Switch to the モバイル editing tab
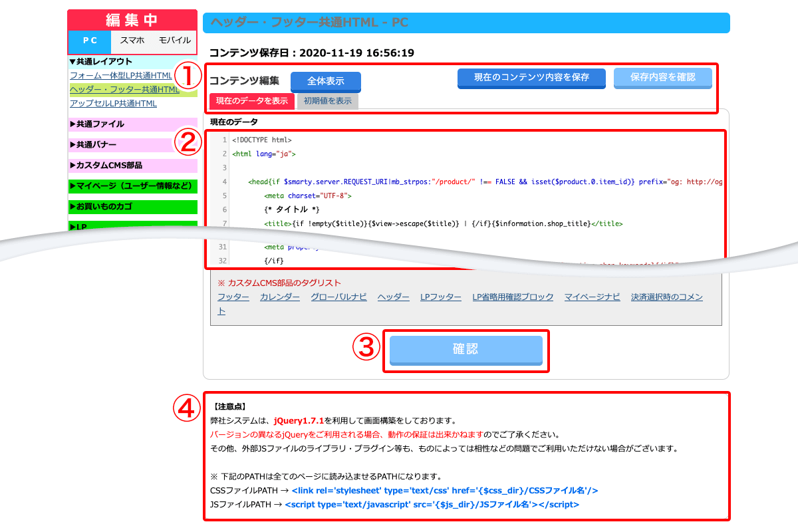798x532 pixels. point(175,41)
